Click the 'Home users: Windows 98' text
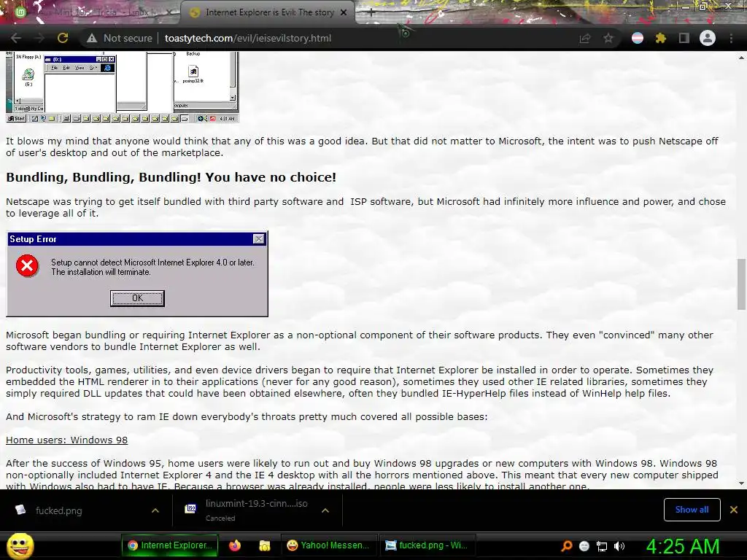The height and width of the screenshot is (560, 747). (66, 440)
